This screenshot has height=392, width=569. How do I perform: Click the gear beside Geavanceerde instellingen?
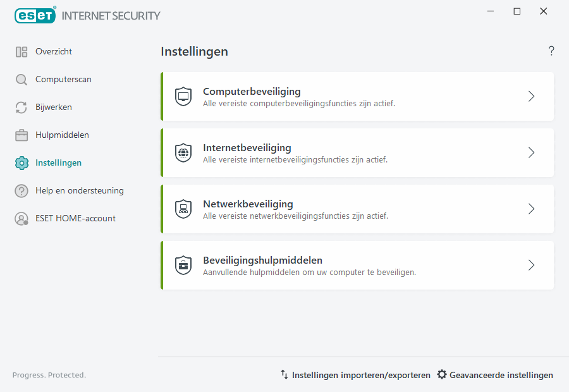click(x=441, y=374)
